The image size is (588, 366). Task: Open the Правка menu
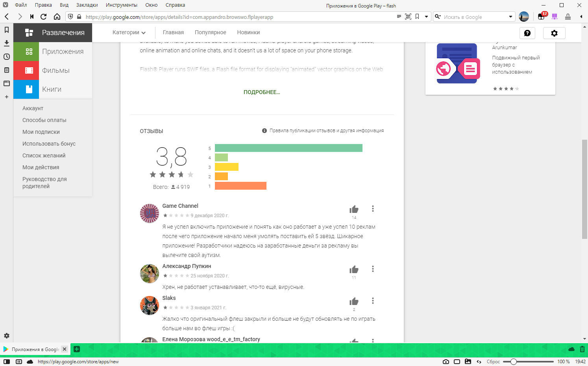pos(43,5)
